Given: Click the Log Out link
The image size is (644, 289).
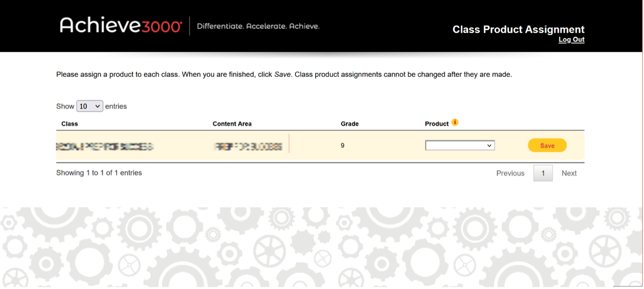Looking at the screenshot, I should [571, 39].
